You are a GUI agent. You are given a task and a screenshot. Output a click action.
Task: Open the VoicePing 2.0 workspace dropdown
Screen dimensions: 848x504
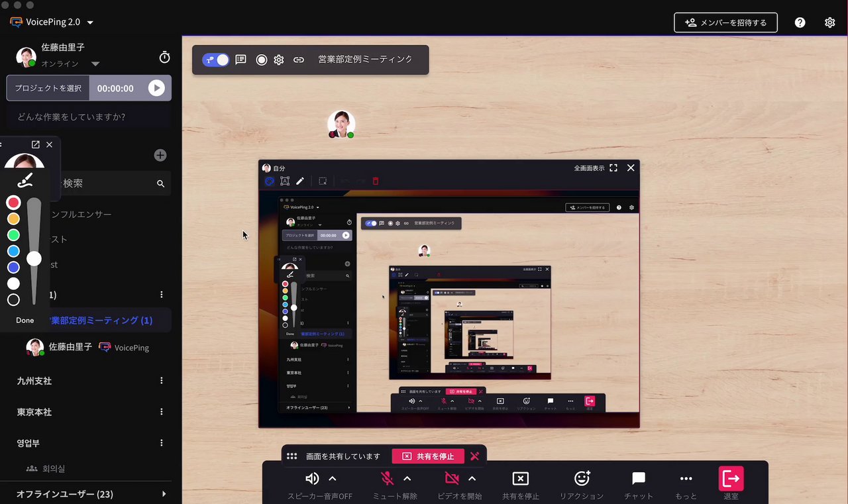point(90,23)
